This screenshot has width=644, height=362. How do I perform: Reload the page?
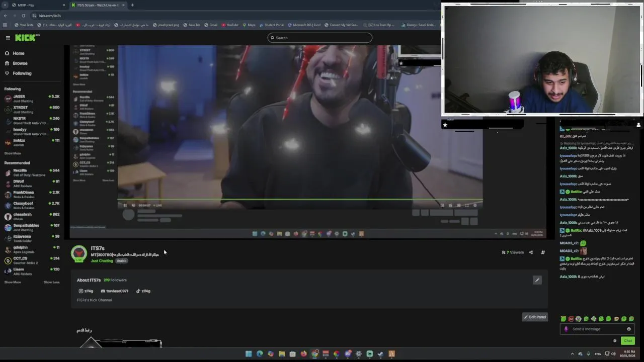pyautogui.click(x=23, y=16)
